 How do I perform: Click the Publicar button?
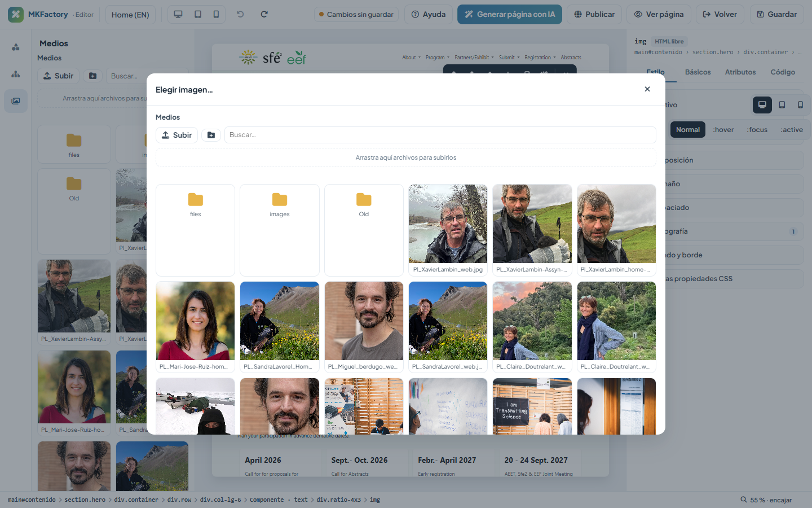(594, 15)
